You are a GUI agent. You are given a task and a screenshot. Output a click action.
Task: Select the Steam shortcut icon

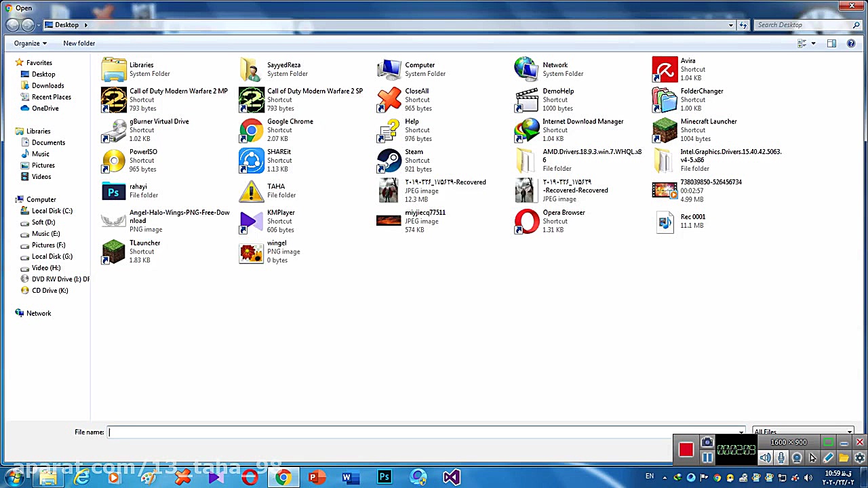click(x=389, y=161)
